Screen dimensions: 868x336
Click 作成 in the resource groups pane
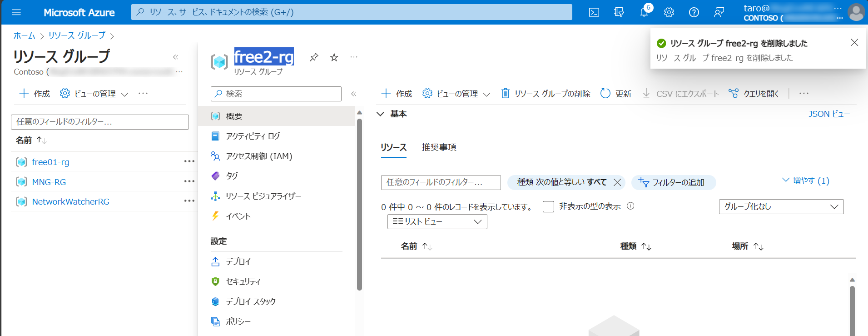tap(35, 94)
